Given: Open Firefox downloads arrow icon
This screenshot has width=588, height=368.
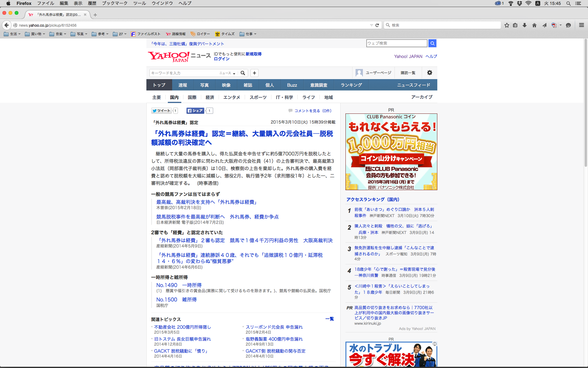Looking at the screenshot, I should [x=525, y=25].
